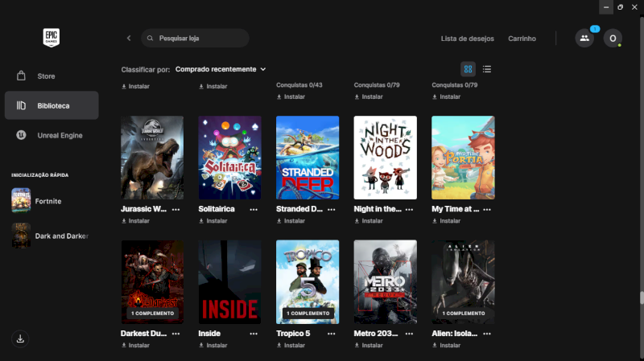Open the Night in the Woods cover

(386, 158)
